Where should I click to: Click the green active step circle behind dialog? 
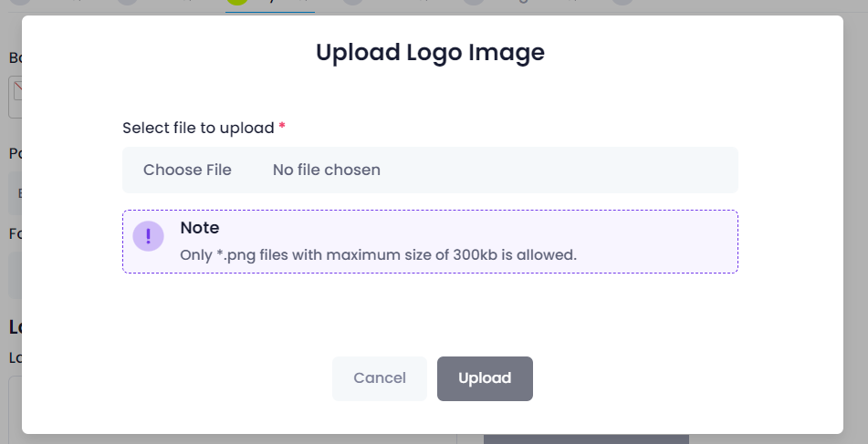click(237, 2)
